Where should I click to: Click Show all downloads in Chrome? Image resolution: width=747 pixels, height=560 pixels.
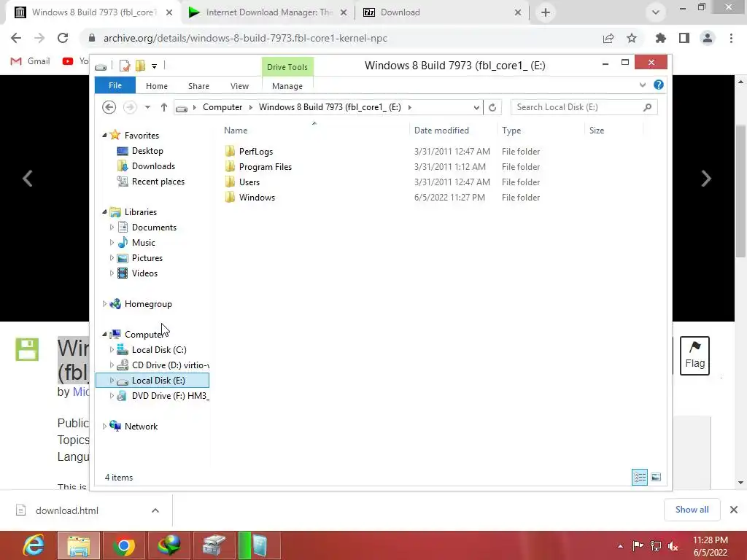coord(692,510)
